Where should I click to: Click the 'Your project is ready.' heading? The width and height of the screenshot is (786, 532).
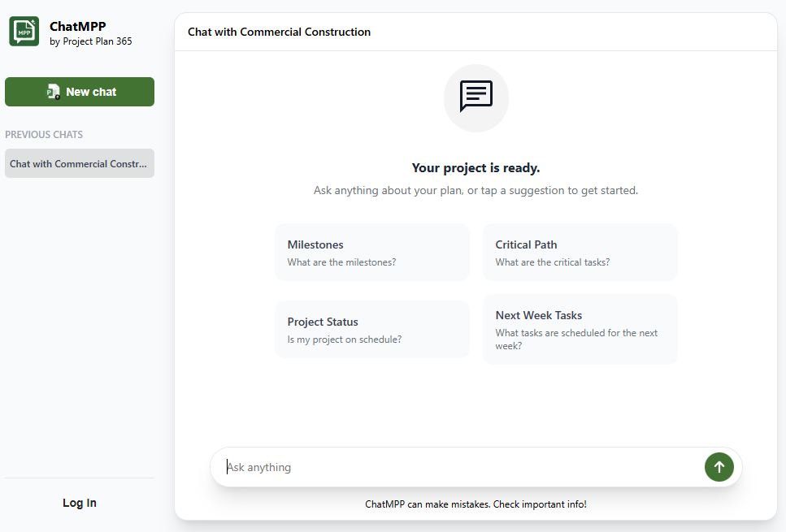476,168
